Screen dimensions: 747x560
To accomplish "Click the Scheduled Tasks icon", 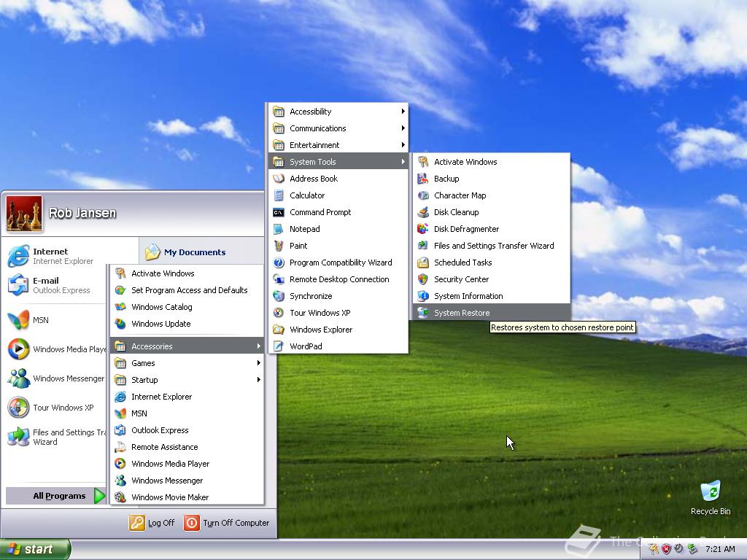I will click(422, 262).
